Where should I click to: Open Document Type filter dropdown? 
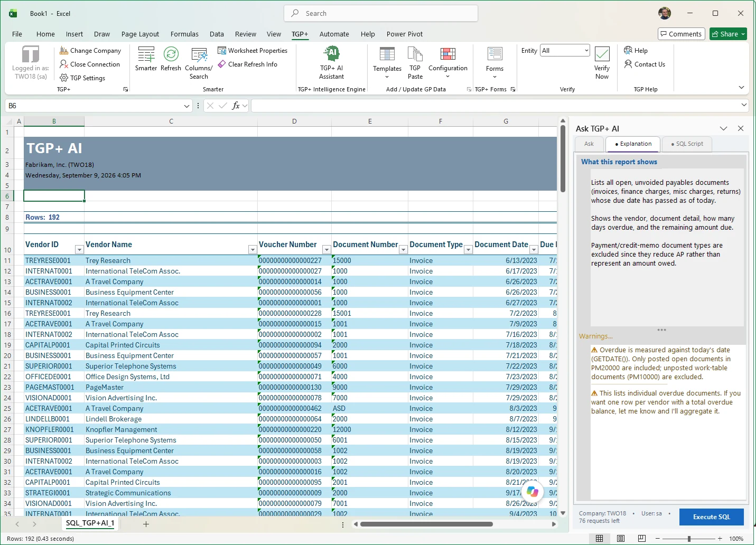click(468, 250)
